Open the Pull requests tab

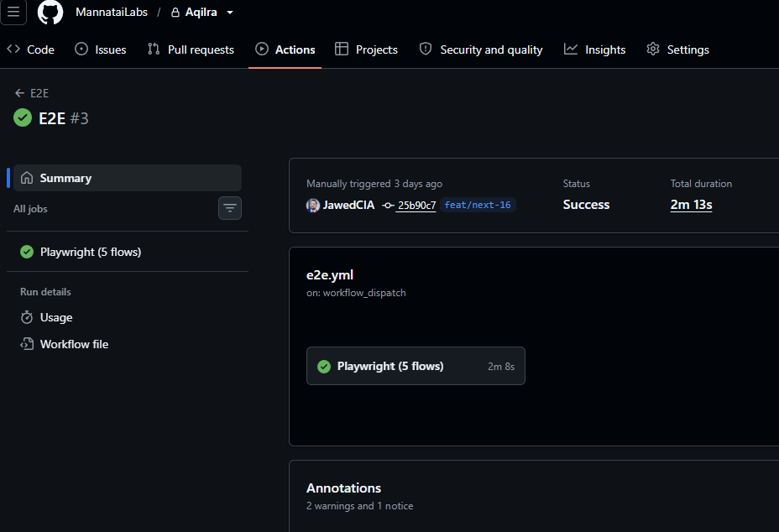(x=191, y=50)
